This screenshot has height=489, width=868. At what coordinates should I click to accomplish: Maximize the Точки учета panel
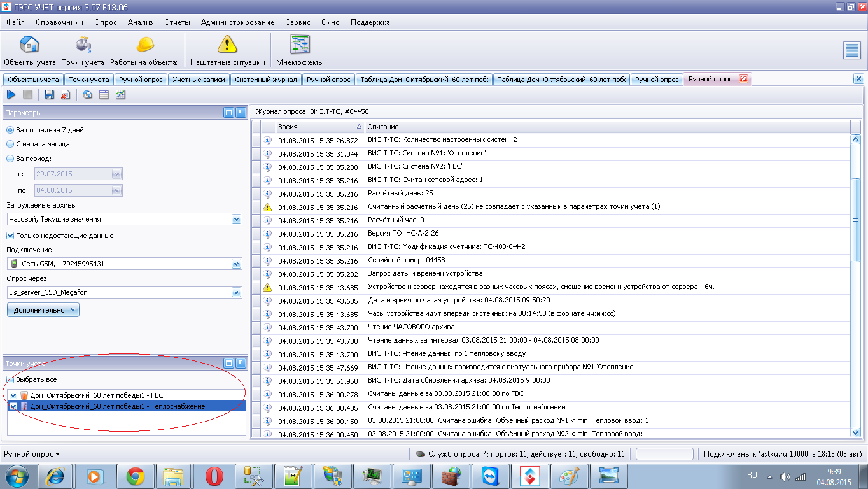point(229,363)
